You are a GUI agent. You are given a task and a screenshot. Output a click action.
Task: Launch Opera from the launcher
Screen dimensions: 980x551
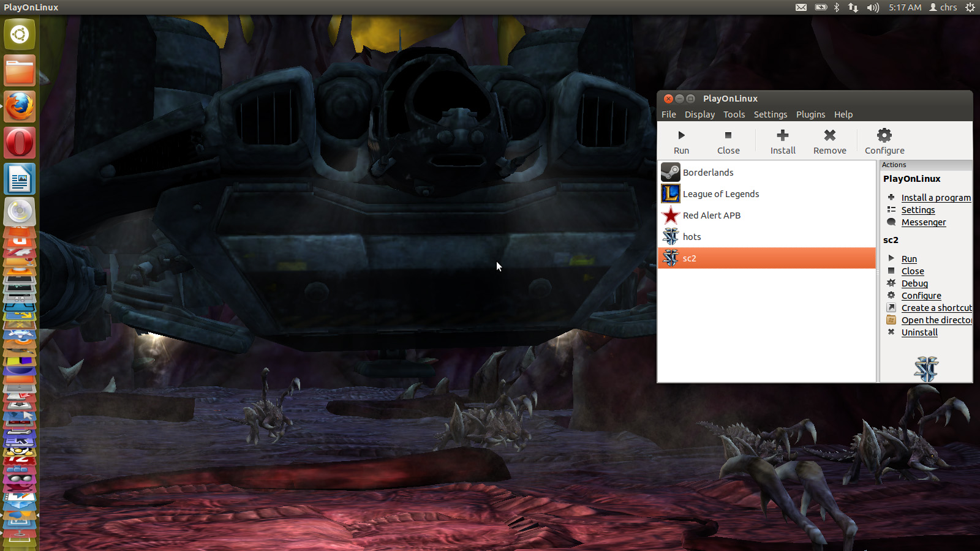point(20,143)
